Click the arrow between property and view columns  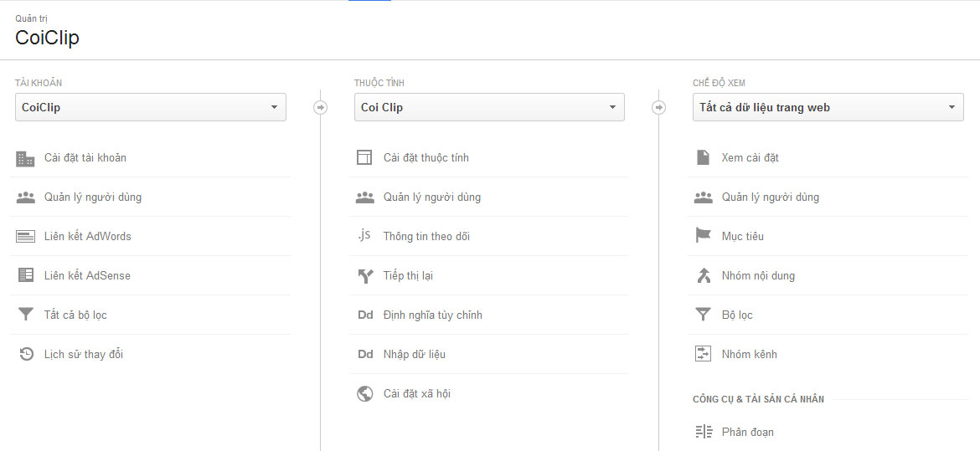(x=658, y=107)
